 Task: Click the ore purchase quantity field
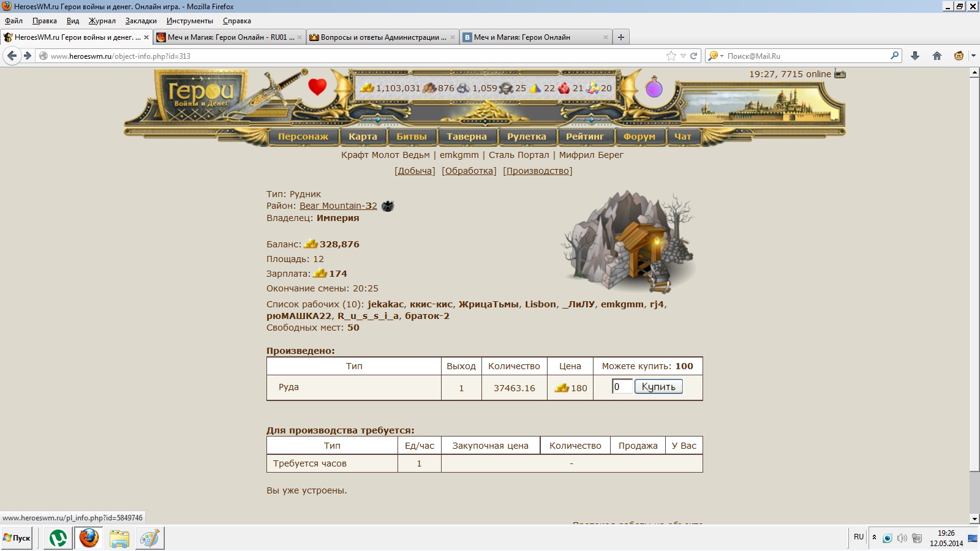(622, 386)
